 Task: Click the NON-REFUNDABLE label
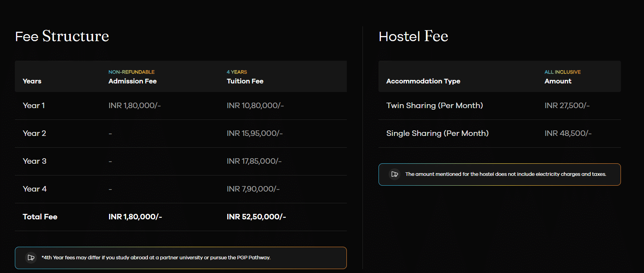point(131,72)
